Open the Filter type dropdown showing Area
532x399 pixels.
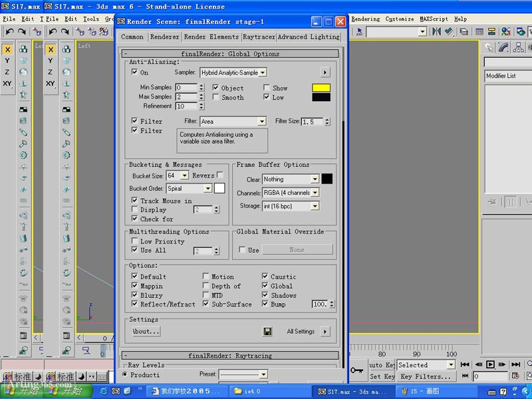coord(233,121)
